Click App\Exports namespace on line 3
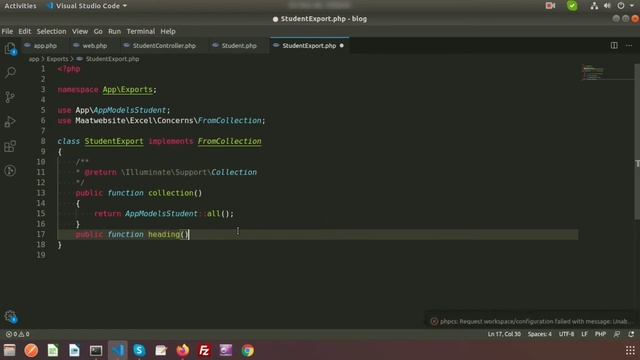 (x=127, y=89)
